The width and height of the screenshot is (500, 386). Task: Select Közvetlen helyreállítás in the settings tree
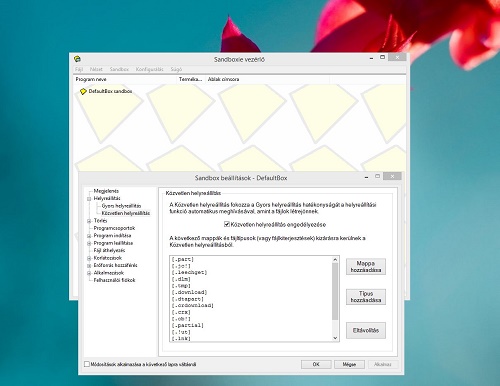pyautogui.click(x=126, y=213)
